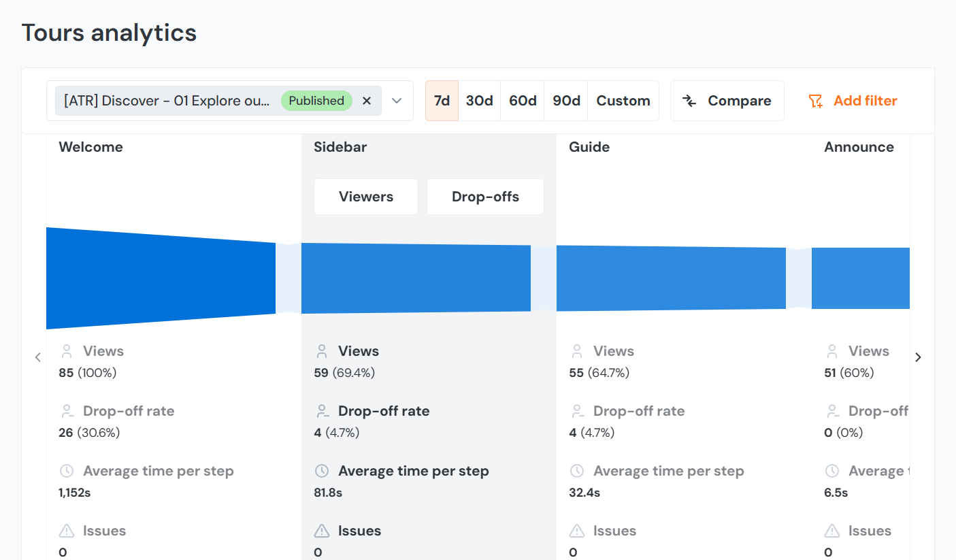Screen dimensions: 956x560
Task: Click the Issues warning icon under Welcome
Action: point(67,531)
